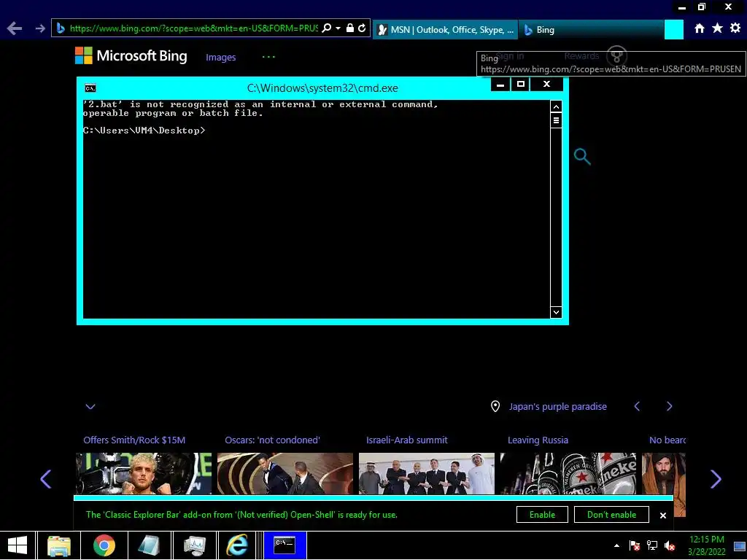
Task: Select the cmd taskbar button
Action: click(285, 545)
